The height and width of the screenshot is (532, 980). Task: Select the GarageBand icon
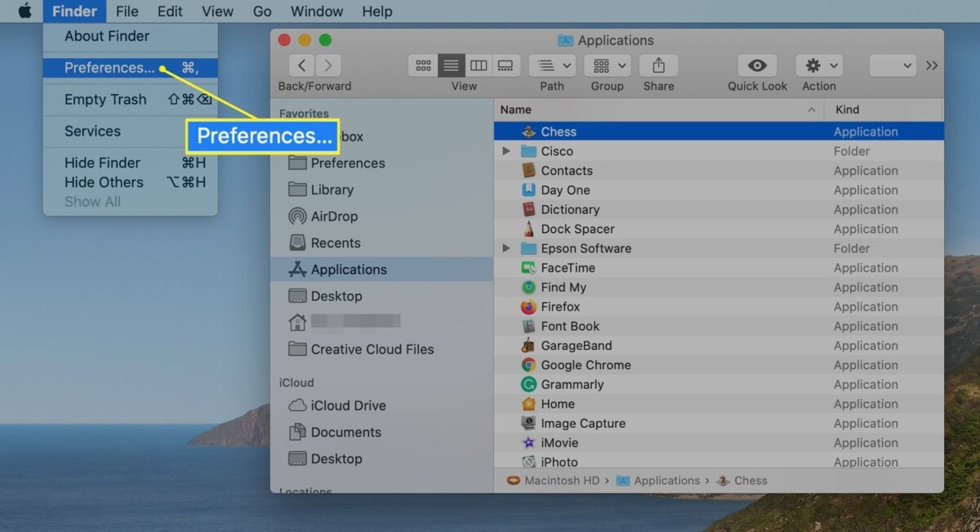coord(528,346)
